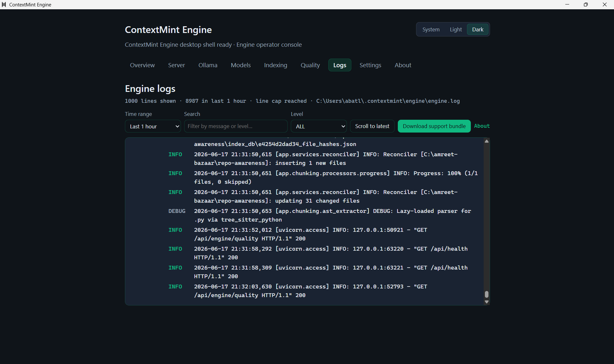Click Scroll to latest button
Image resolution: width=614 pixels, height=364 pixels.
[x=372, y=126]
